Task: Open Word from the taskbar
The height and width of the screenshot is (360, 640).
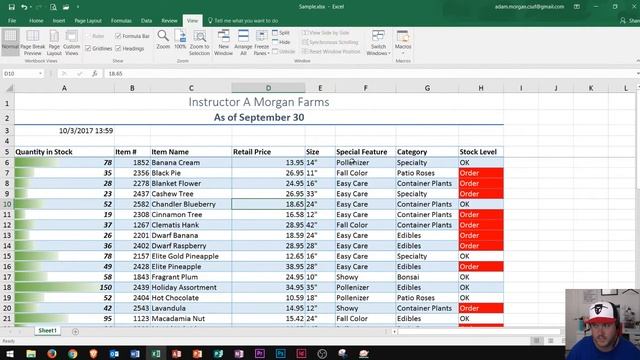Action: pos(135,353)
